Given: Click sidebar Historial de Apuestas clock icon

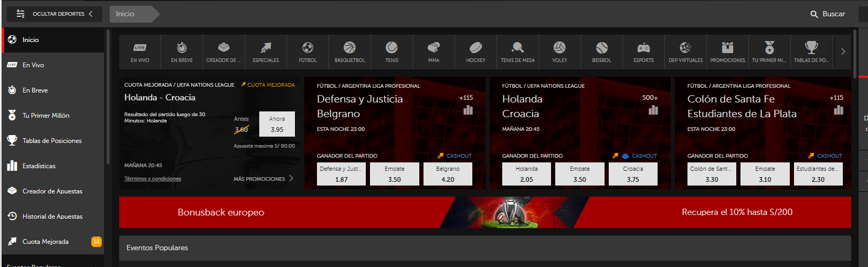Looking at the screenshot, I should (x=12, y=216).
